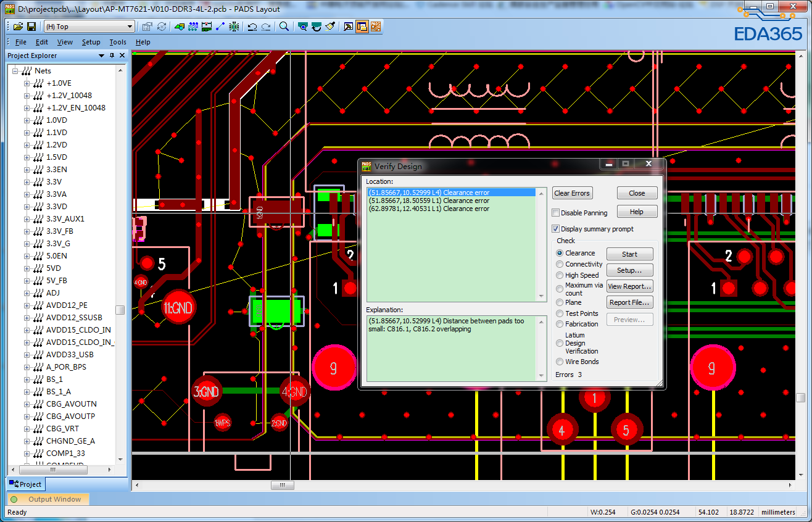Open the Tools menu
This screenshot has height=522, width=812.
tap(117, 42)
